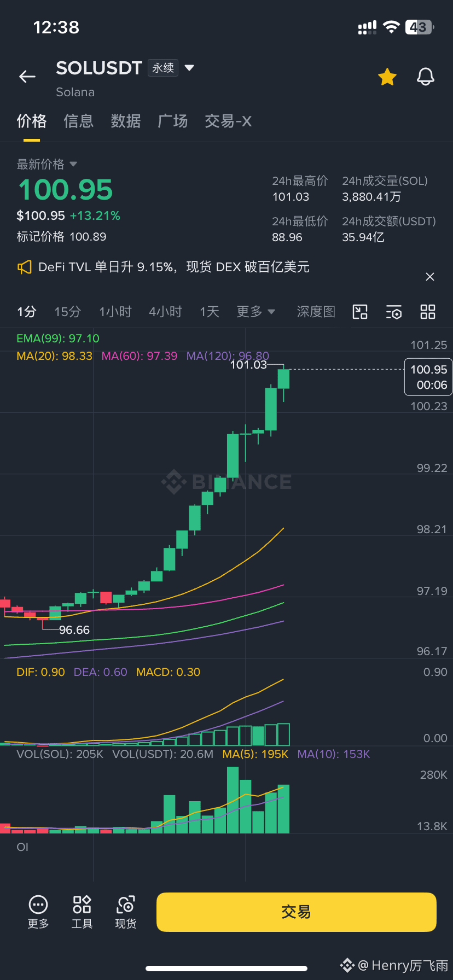Select the 1小时 chart interval

click(115, 312)
